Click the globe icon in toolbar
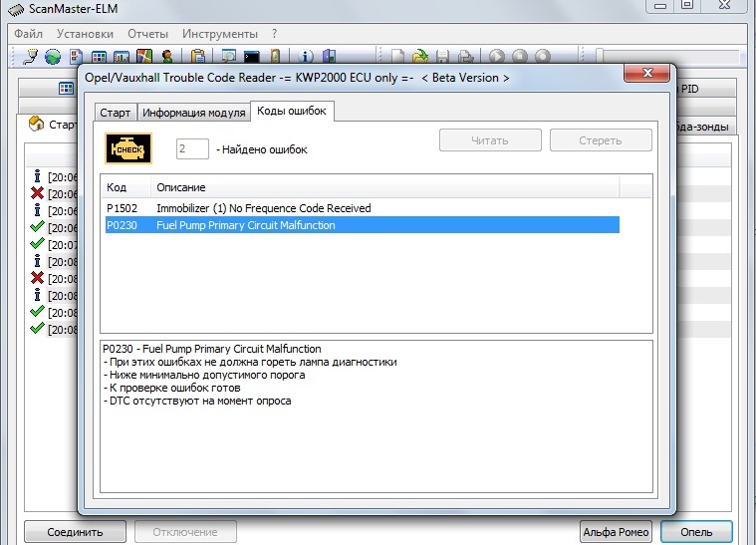756x545 pixels. (x=53, y=57)
